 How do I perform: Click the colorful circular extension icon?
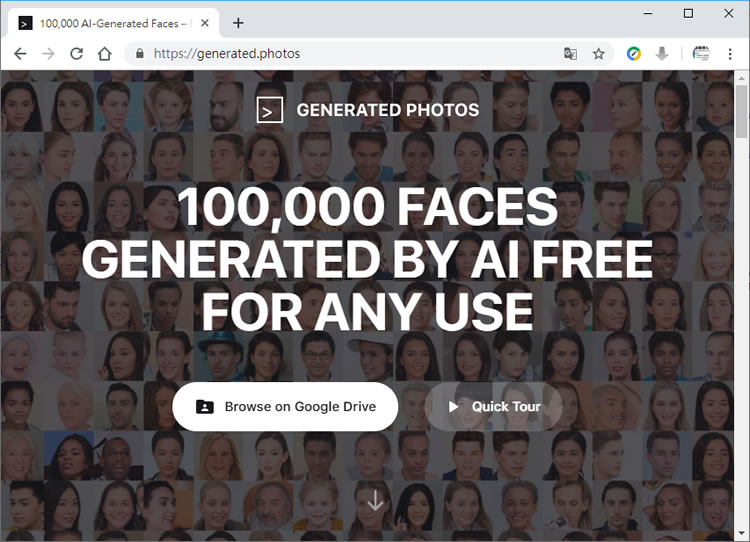[x=634, y=54]
